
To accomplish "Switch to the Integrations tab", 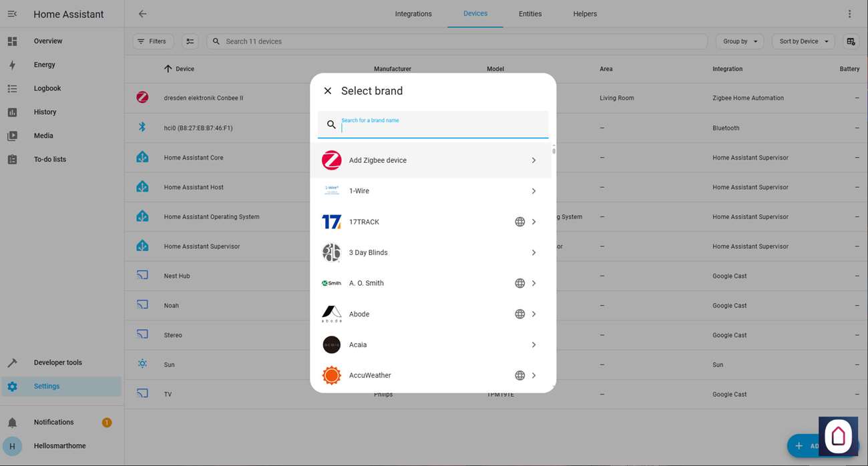I will (x=413, y=14).
